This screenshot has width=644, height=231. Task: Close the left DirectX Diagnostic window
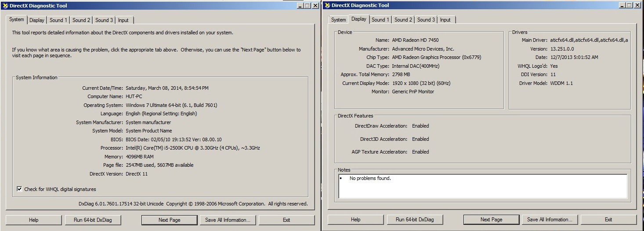[x=315, y=6]
